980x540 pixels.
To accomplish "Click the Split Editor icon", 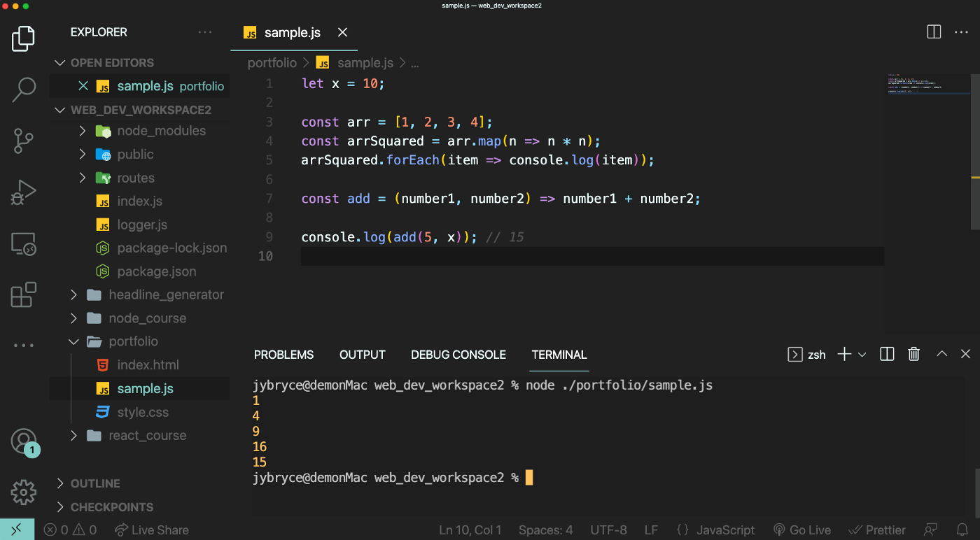I will [x=934, y=32].
